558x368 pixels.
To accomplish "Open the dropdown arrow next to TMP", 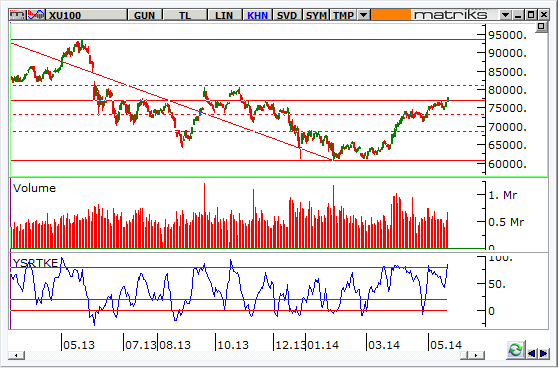I will [363, 15].
